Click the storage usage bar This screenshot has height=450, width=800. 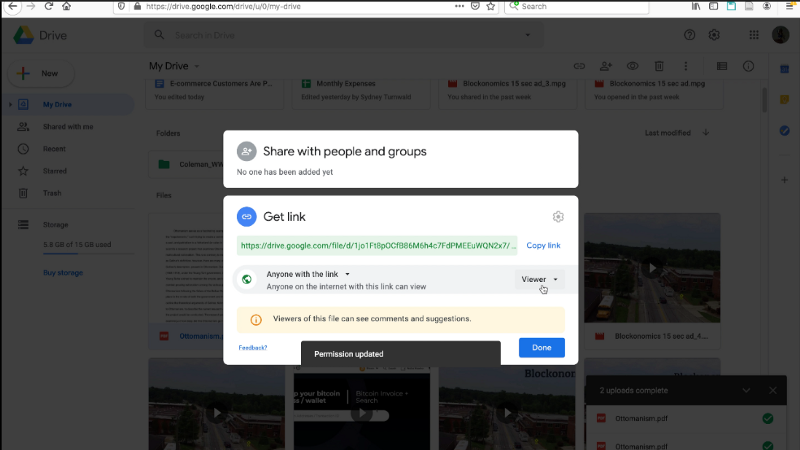coord(88,253)
